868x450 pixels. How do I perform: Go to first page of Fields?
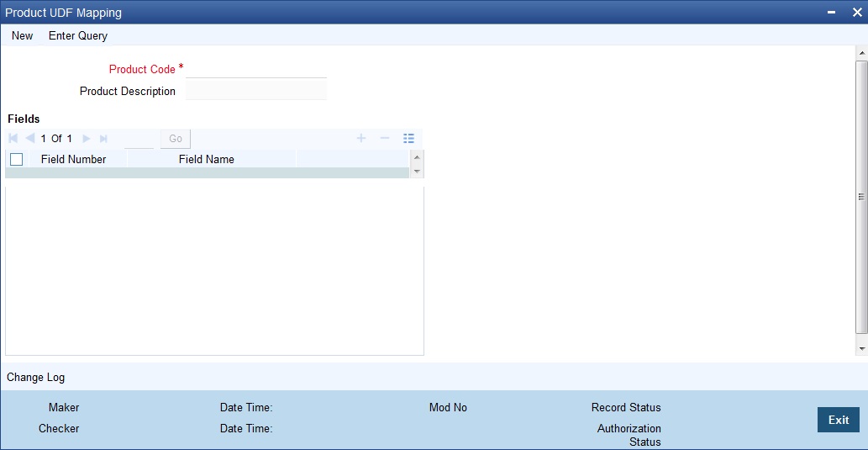[x=13, y=138]
